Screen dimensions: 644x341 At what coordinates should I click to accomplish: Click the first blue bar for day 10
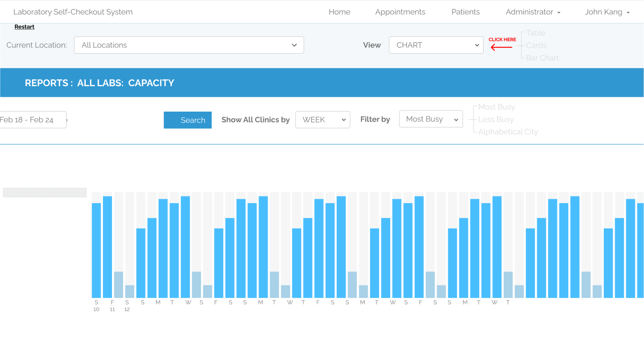(96, 250)
